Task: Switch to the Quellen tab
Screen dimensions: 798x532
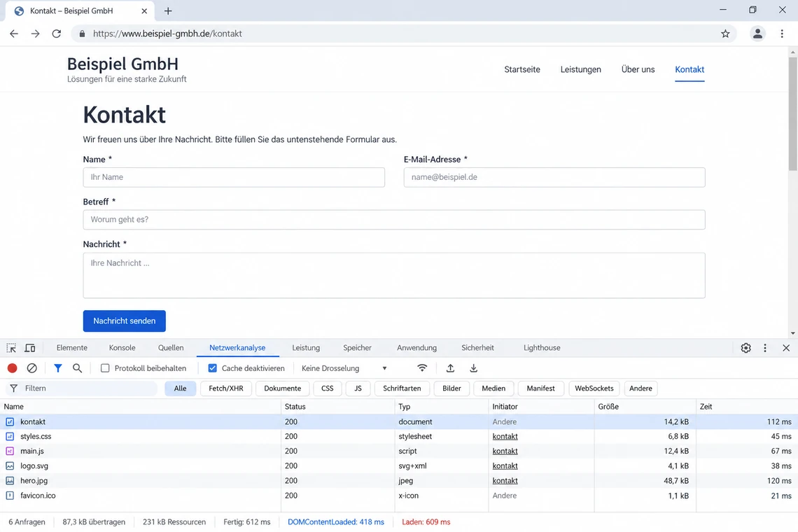Action: [x=171, y=348]
